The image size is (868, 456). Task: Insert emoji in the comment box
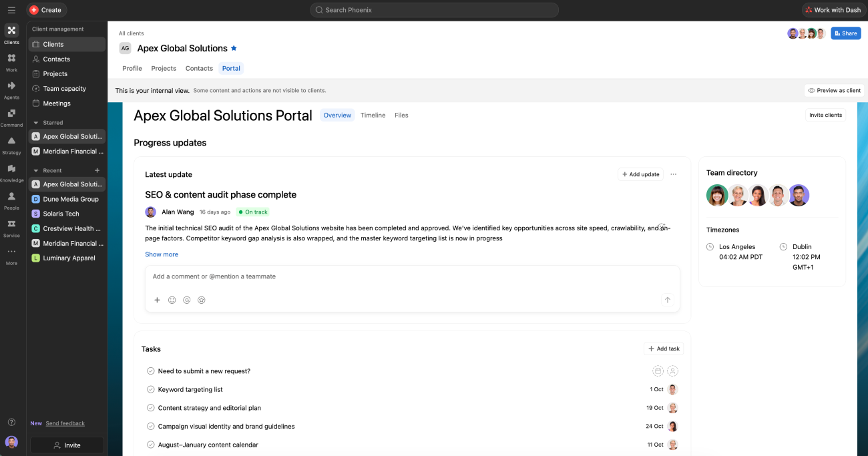click(172, 300)
